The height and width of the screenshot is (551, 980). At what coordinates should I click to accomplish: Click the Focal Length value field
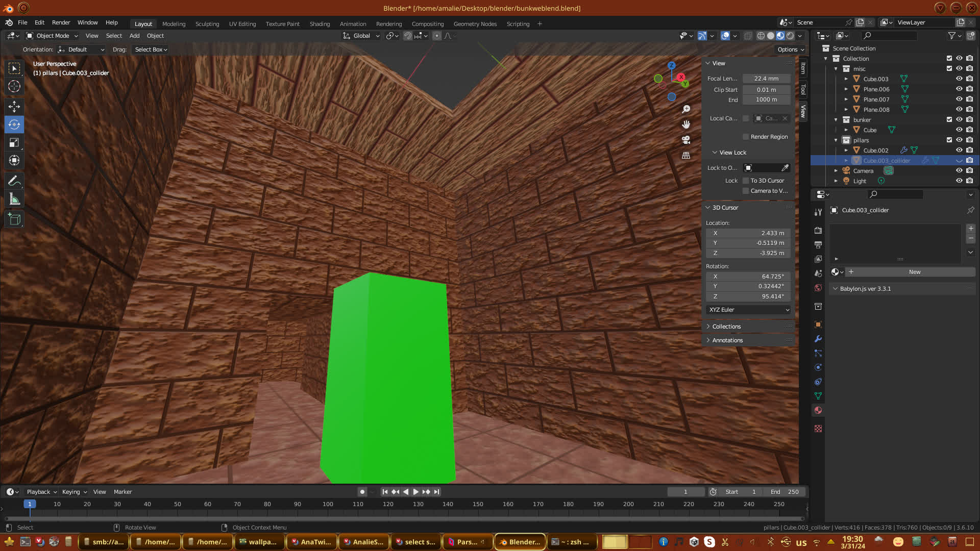point(766,79)
